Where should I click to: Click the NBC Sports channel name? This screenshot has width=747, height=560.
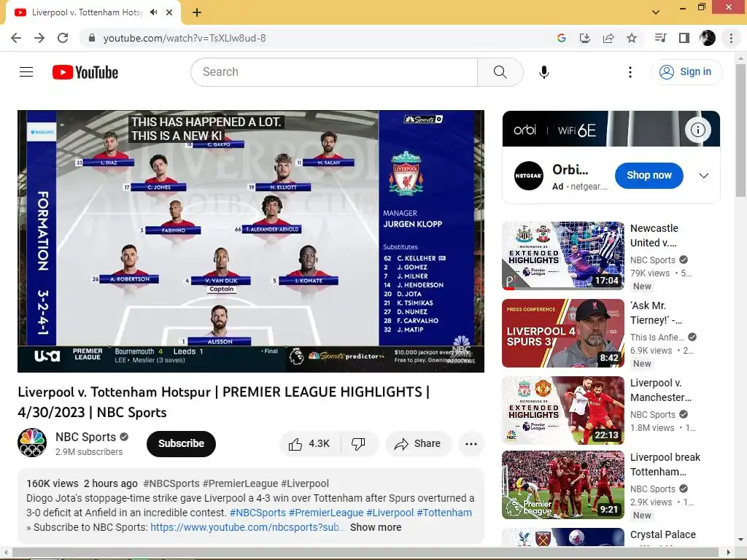tap(85, 437)
